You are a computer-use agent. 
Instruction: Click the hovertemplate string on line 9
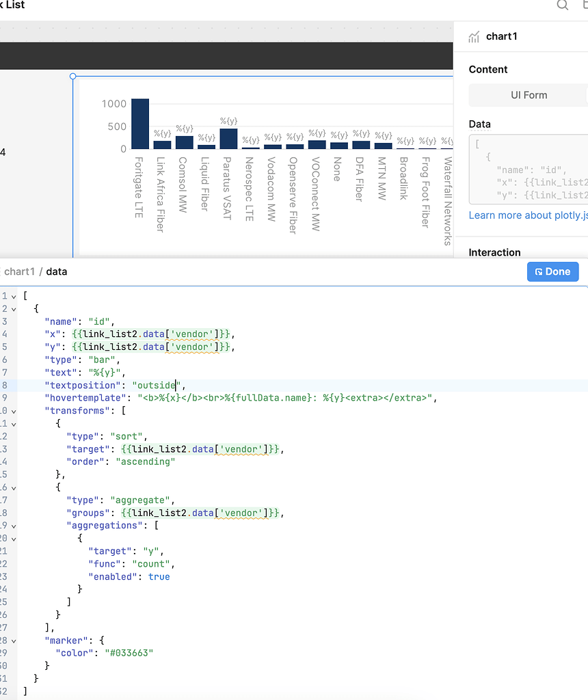[273, 398]
